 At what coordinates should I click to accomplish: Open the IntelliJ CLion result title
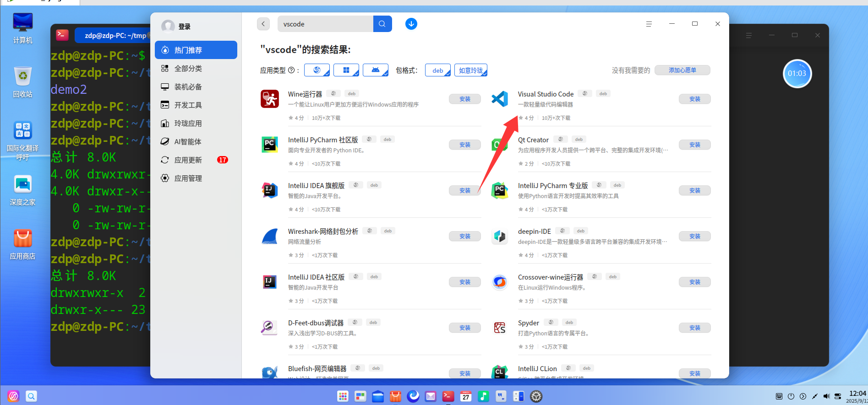point(537,368)
